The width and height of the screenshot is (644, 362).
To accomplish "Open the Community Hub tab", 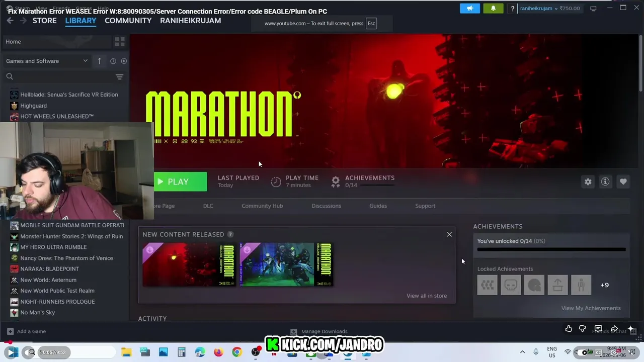I will (x=262, y=206).
